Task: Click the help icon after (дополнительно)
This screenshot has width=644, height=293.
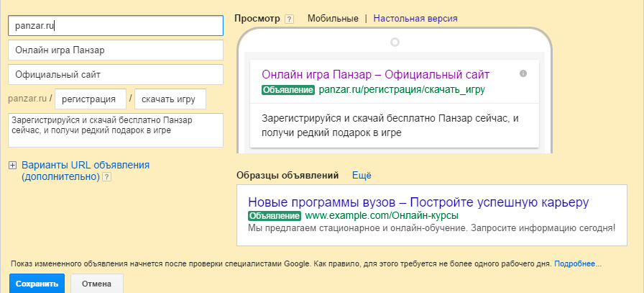Action: pyautogui.click(x=107, y=177)
